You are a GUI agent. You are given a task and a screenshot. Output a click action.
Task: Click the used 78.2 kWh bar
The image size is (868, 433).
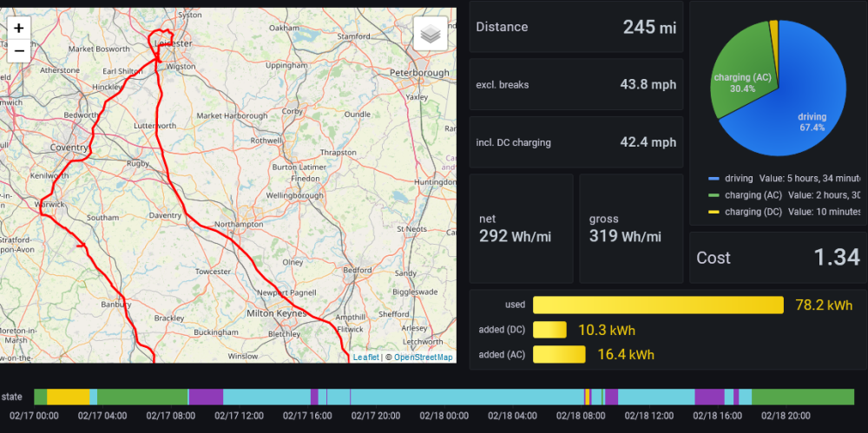pos(658,305)
